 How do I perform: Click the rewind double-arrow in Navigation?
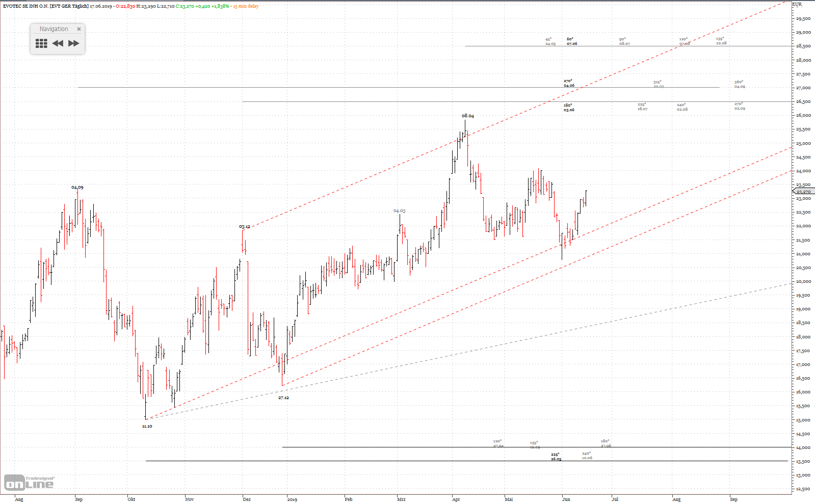(x=58, y=43)
